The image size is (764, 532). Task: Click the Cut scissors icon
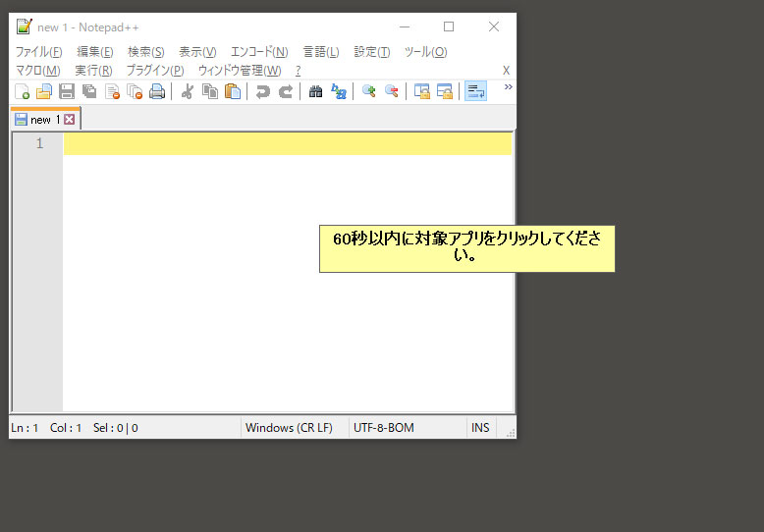click(188, 91)
